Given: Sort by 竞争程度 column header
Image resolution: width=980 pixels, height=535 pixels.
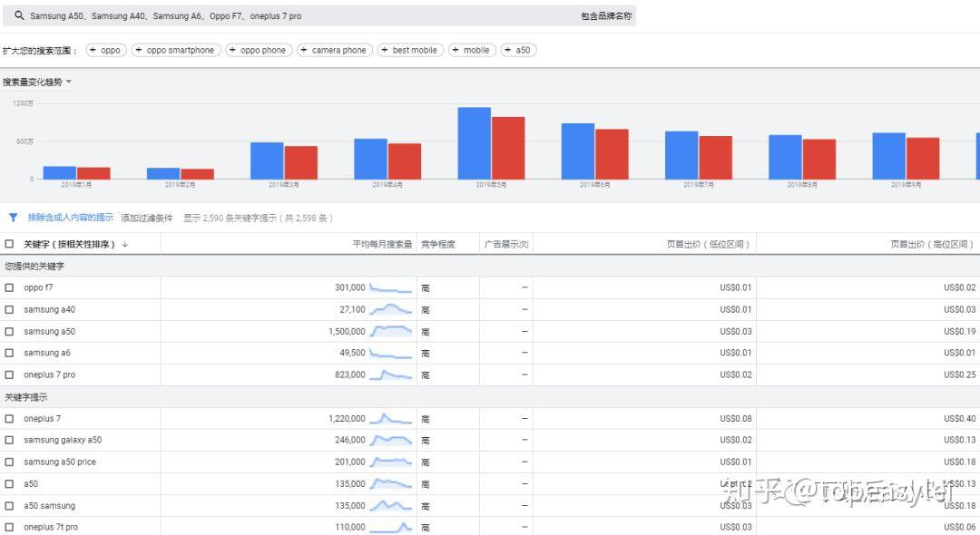Looking at the screenshot, I should click(438, 244).
